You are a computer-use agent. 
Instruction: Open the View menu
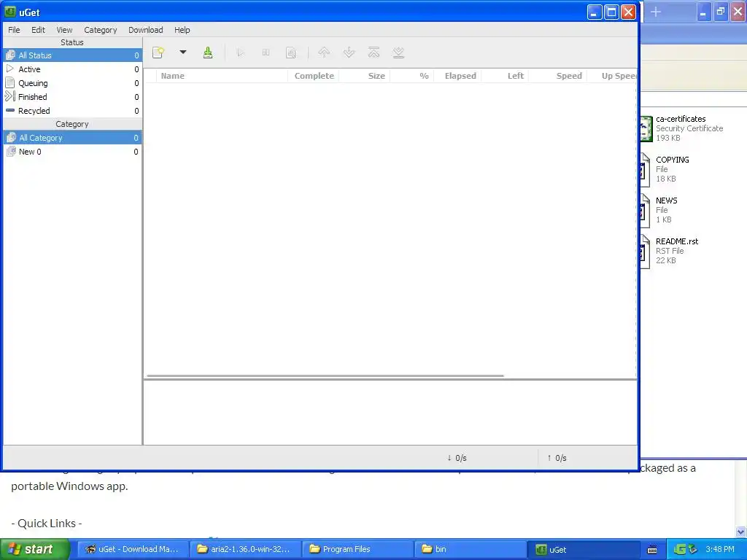point(64,29)
